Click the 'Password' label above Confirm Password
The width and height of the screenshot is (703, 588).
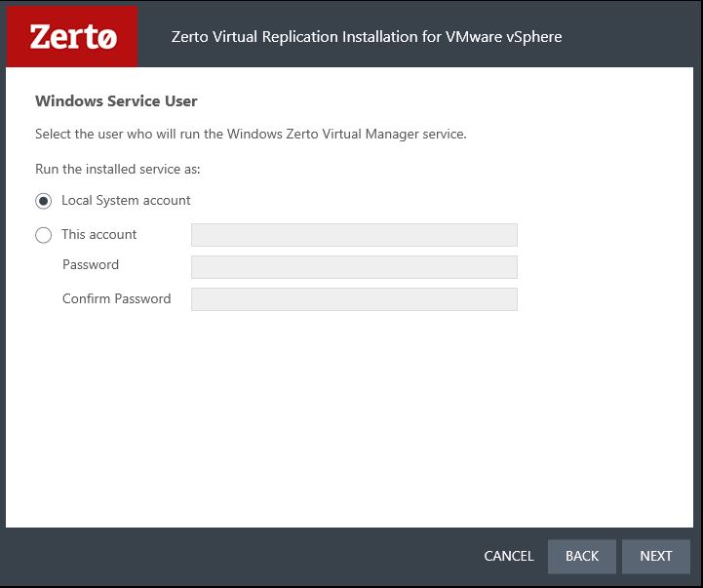click(91, 264)
